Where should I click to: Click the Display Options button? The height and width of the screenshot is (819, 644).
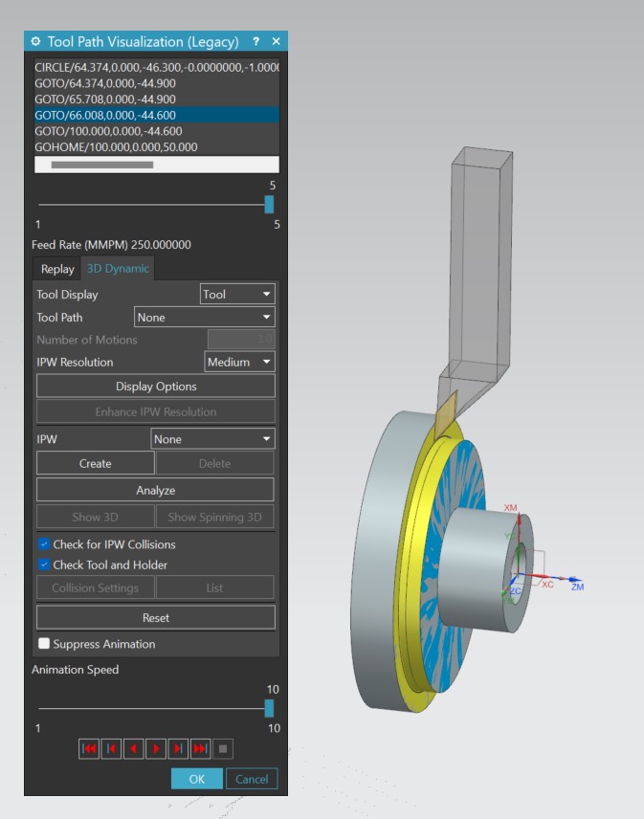[156, 387]
